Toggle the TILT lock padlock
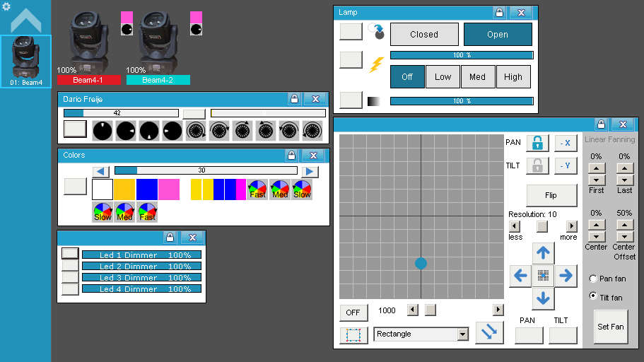Viewport: 644px width, 362px height. [x=538, y=166]
